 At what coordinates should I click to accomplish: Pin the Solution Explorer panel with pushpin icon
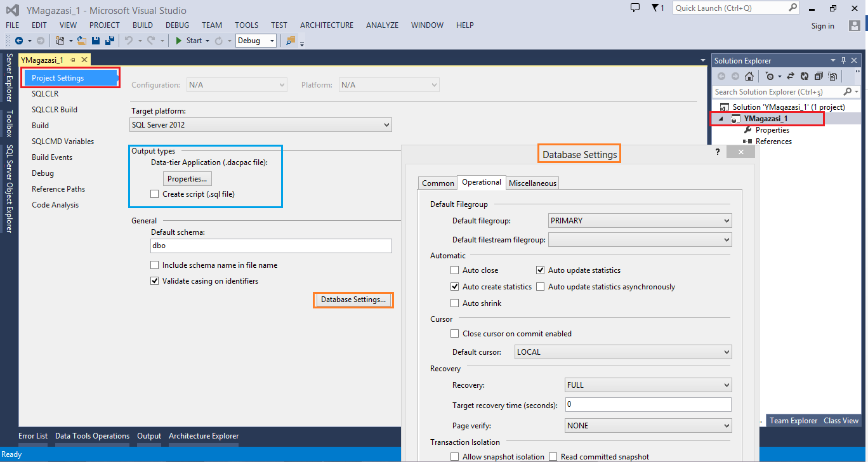[x=843, y=60]
